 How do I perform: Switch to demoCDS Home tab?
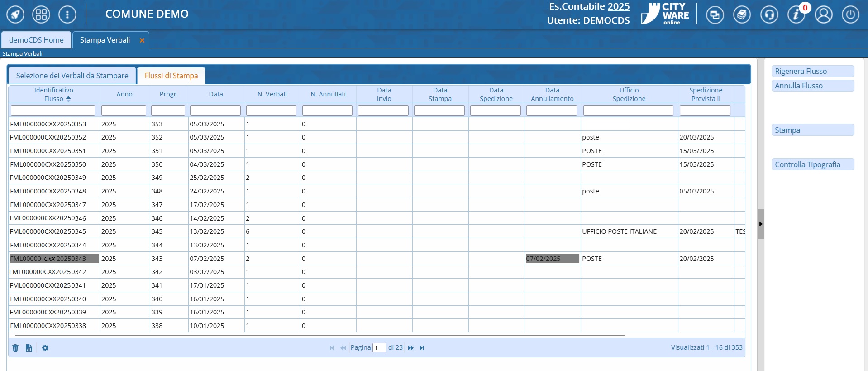pyautogui.click(x=36, y=40)
